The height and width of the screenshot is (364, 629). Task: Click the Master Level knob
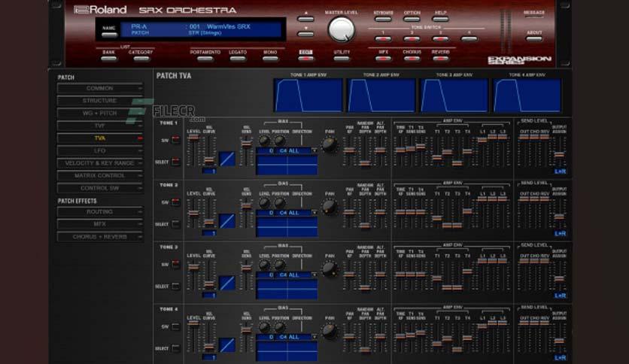(x=342, y=30)
